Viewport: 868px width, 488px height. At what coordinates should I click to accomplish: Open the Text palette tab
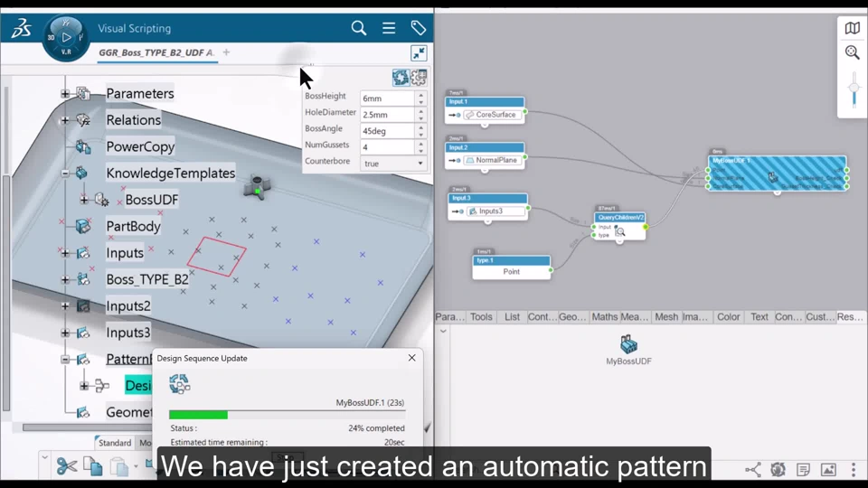759,316
